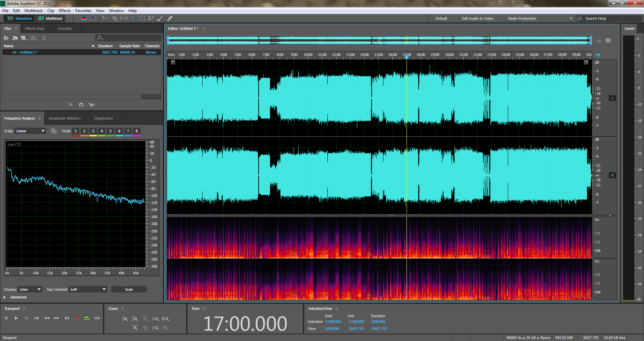Viewport: 644px width, 341px height.
Task: Click the Pause transport button
Action: tap(26, 318)
